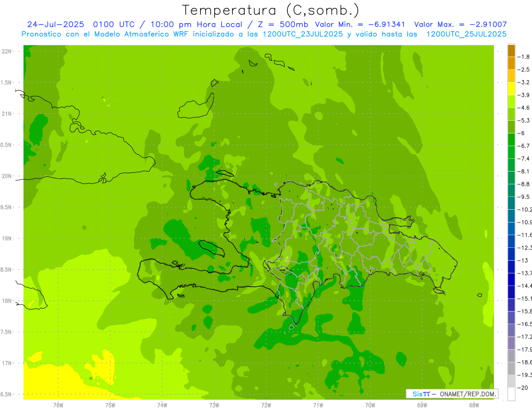The image size is (532, 411).
Task: Click the 74W longitude axis label
Action: 162,405
